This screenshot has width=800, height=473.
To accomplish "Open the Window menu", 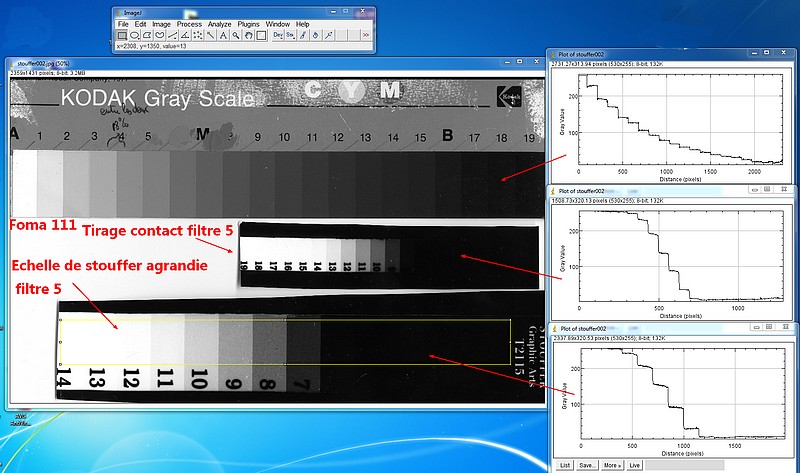I will (x=278, y=24).
